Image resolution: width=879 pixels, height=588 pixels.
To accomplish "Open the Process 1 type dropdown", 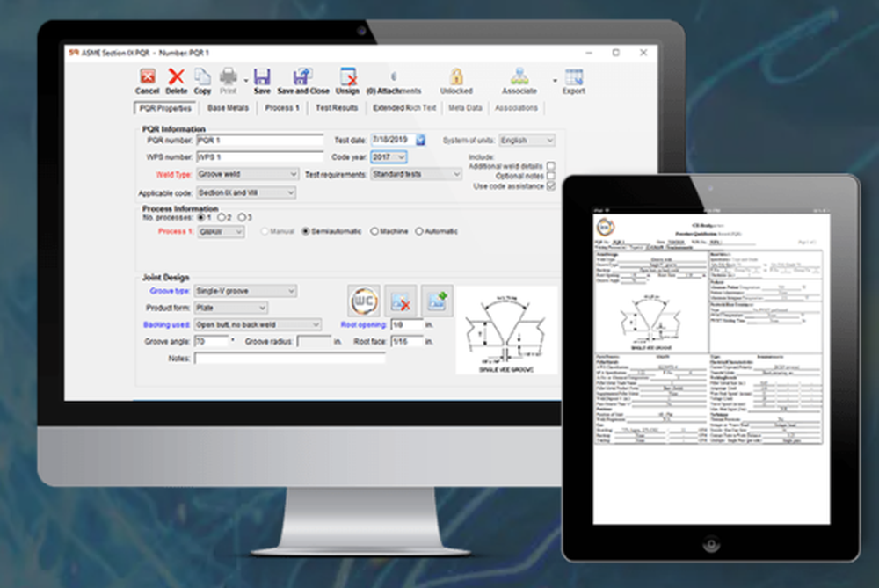I will point(221,231).
